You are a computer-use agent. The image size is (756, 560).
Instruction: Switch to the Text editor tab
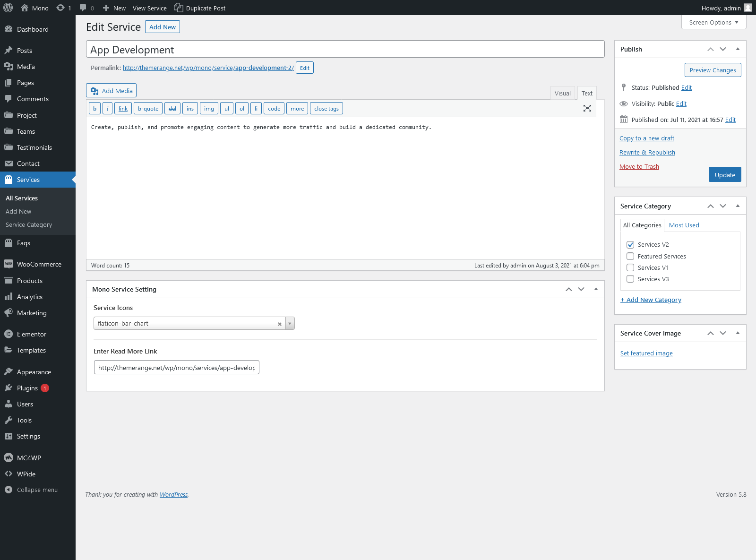(x=587, y=93)
